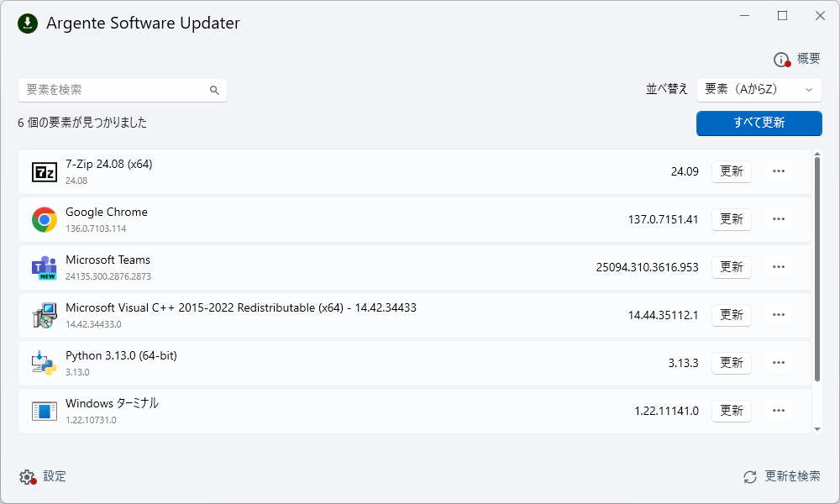Open more options for Windows ターミナル

[779, 411]
